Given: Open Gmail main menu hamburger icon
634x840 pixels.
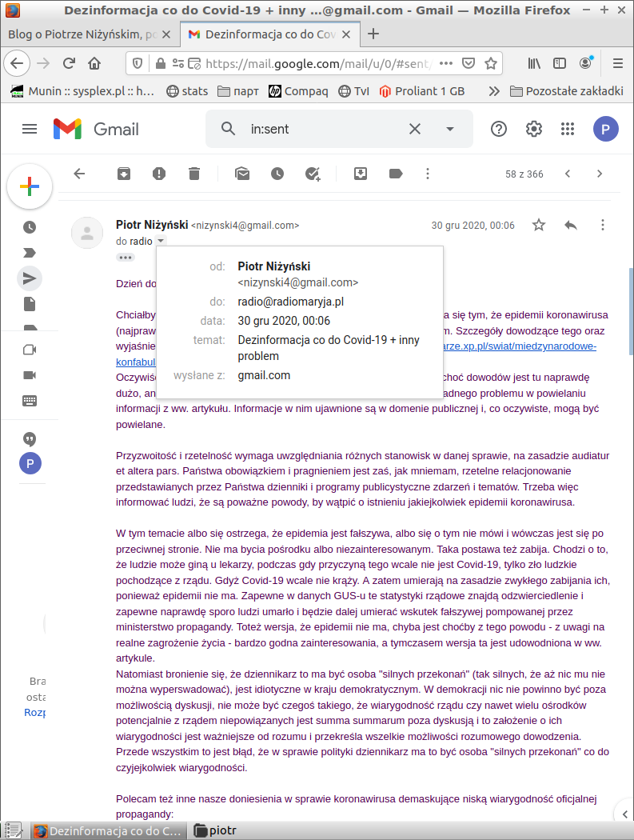Looking at the screenshot, I should tap(30, 129).
